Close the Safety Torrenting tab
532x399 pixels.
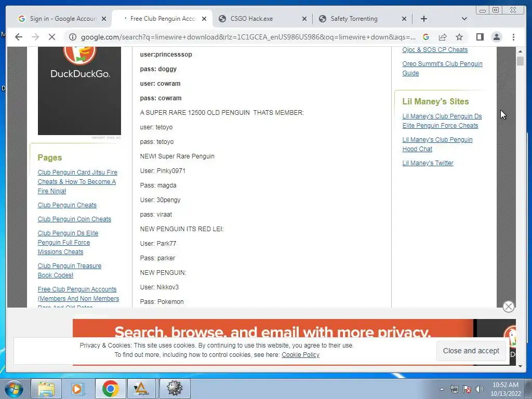[x=404, y=19]
